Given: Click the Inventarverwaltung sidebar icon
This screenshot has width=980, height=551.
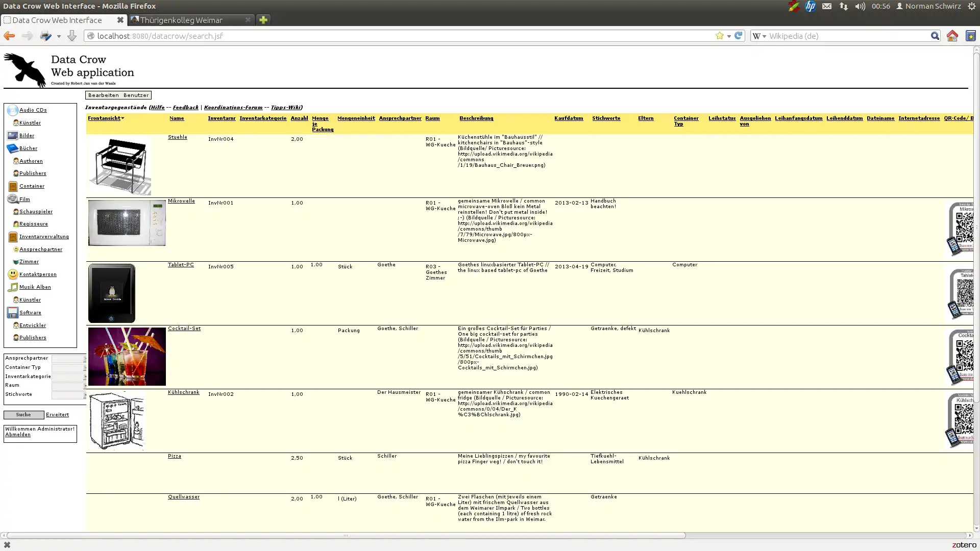Looking at the screenshot, I should (x=12, y=236).
